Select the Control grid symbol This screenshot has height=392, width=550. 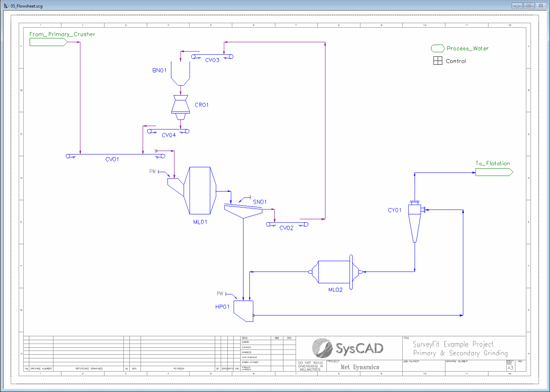[x=438, y=61]
